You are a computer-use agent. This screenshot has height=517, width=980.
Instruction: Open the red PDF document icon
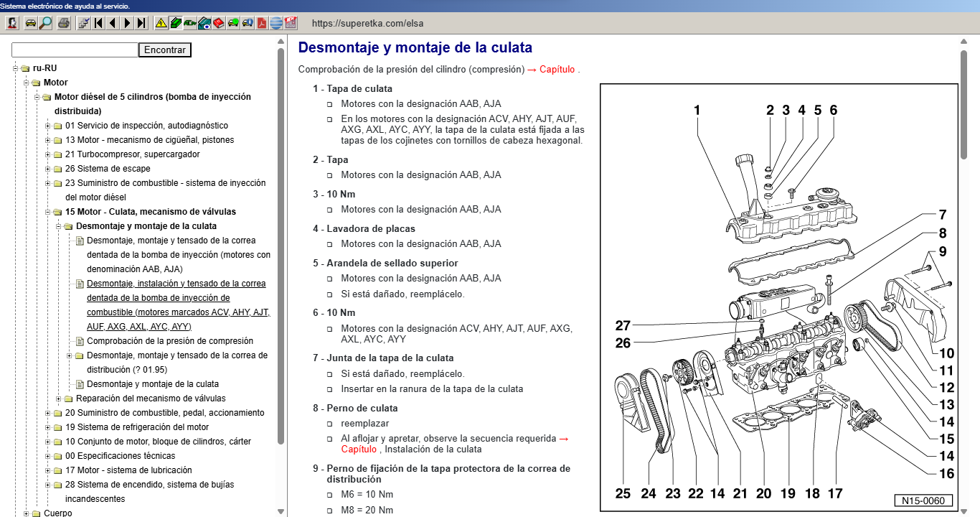pyautogui.click(x=262, y=23)
